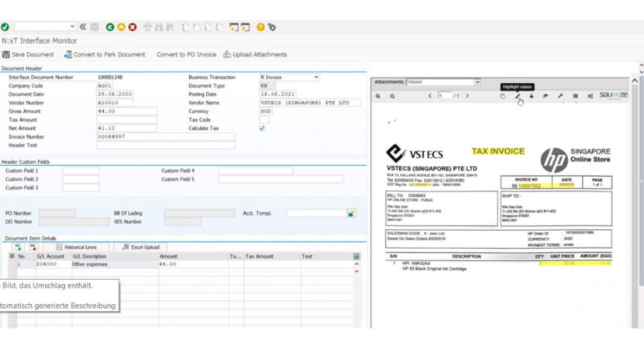Click the select-all icon in item table header
The image size is (644, 349).
(x=12, y=256)
